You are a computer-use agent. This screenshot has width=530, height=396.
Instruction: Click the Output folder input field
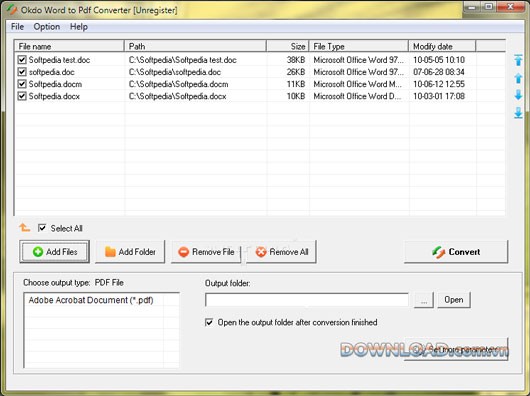(307, 300)
